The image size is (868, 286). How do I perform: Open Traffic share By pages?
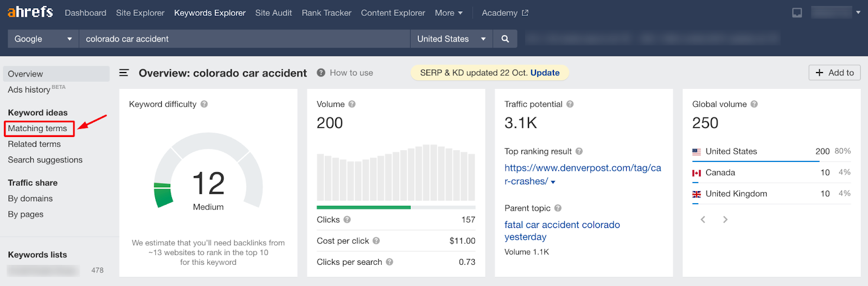(25, 214)
